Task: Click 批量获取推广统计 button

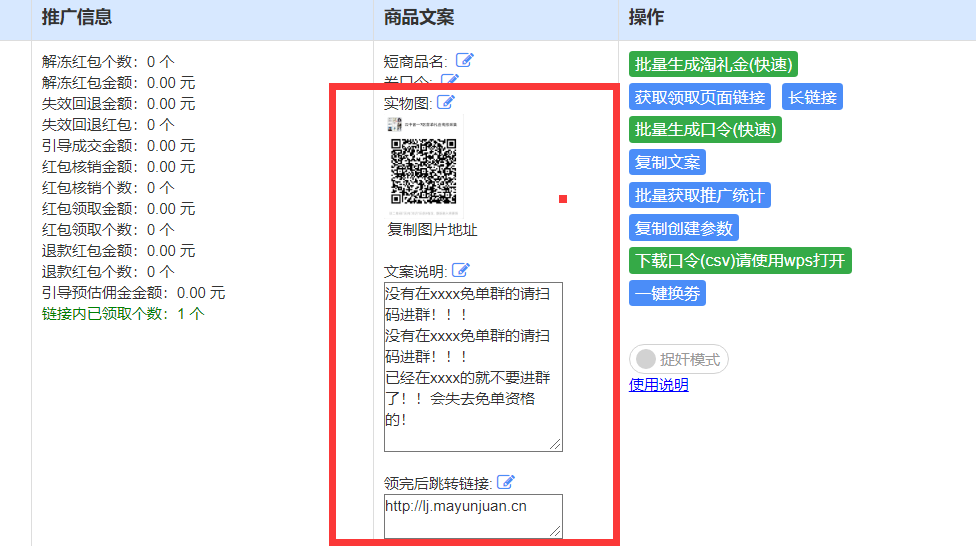Action: (700, 195)
